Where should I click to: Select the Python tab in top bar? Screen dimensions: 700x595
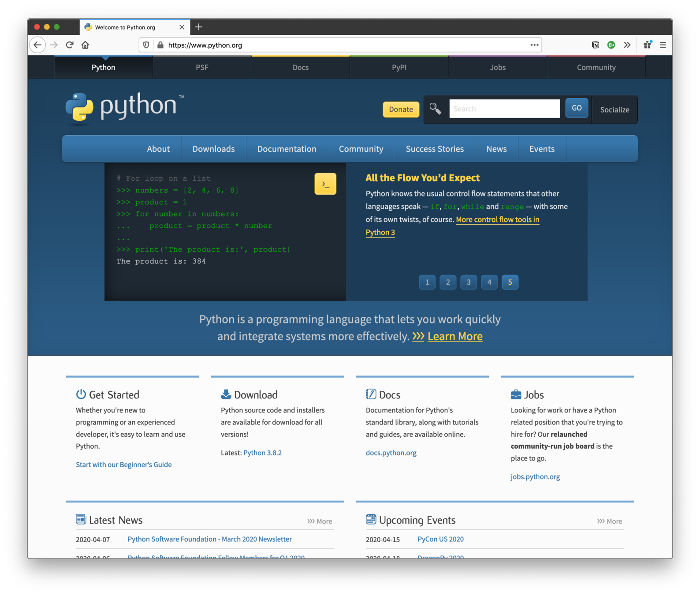pyautogui.click(x=103, y=67)
